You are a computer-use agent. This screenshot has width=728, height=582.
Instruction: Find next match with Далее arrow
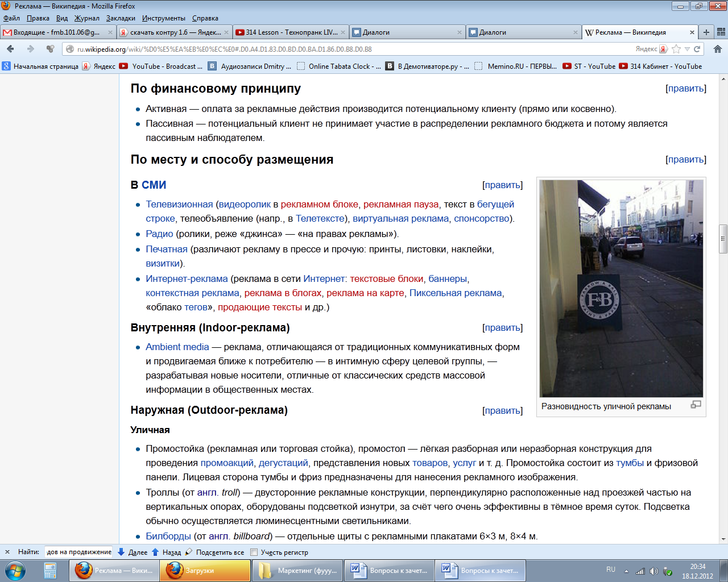(133, 552)
